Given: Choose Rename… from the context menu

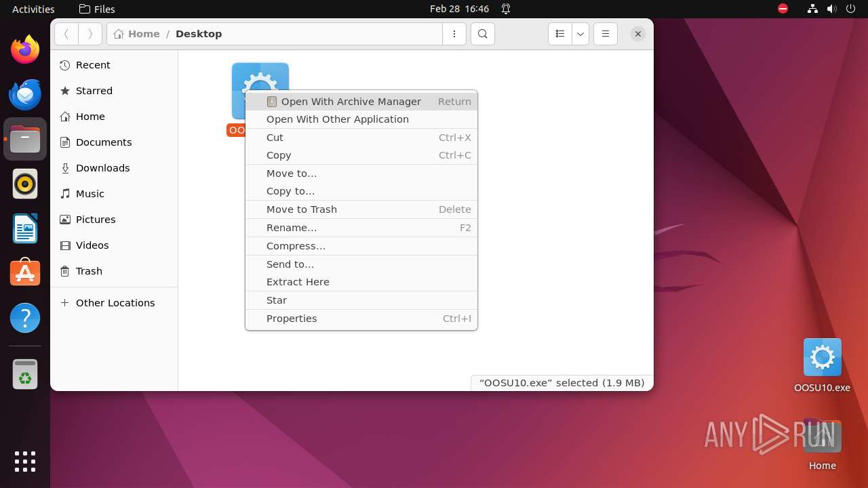Looking at the screenshot, I should click(x=361, y=228).
